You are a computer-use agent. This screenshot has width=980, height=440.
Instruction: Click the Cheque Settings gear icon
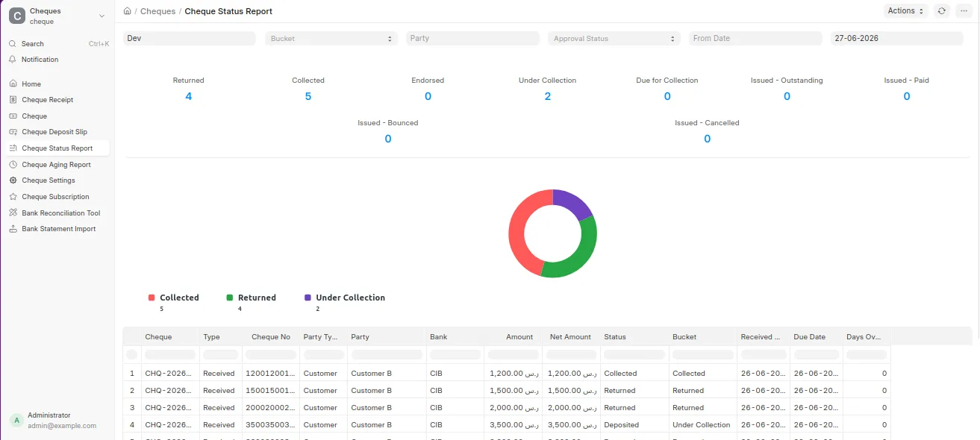point(13,180)
